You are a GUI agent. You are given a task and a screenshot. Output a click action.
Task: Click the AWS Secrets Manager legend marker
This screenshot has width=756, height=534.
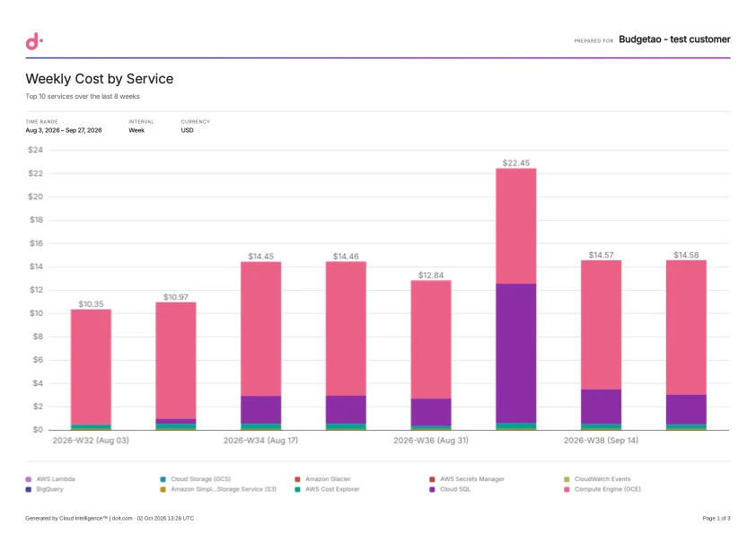pos(432,479)
